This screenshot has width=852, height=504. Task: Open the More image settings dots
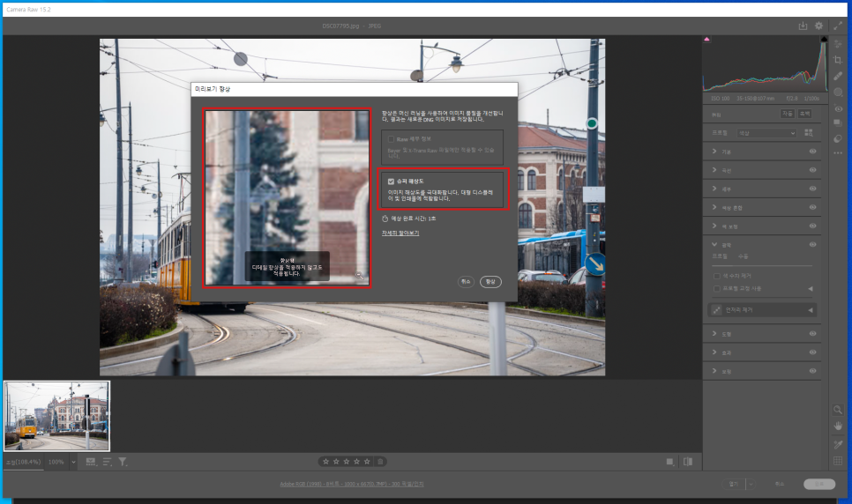coord(838,153)
